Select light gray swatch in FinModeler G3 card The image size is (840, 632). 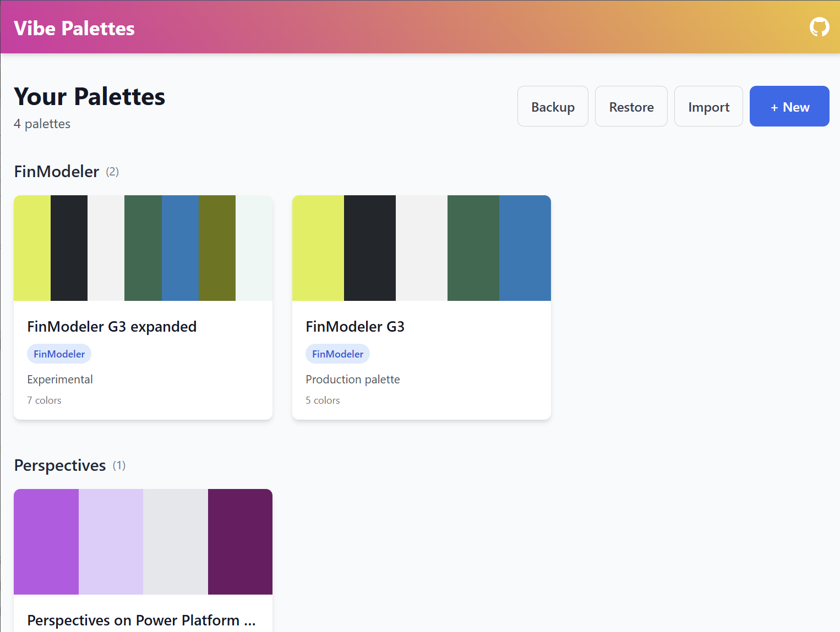point(422,248)
